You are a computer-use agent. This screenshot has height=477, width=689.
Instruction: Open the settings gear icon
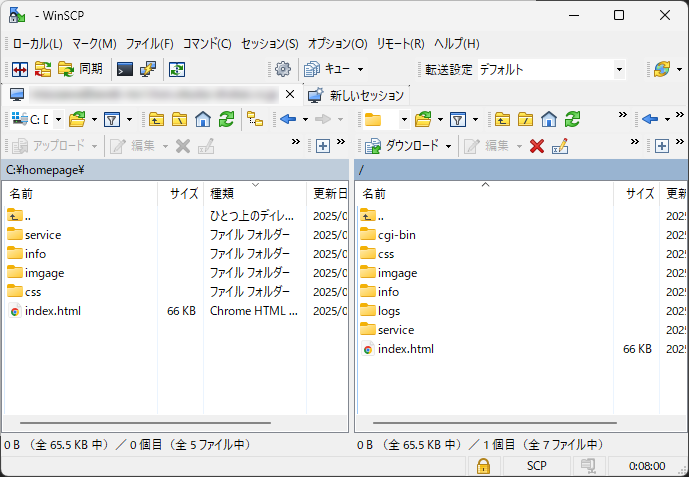283,69
